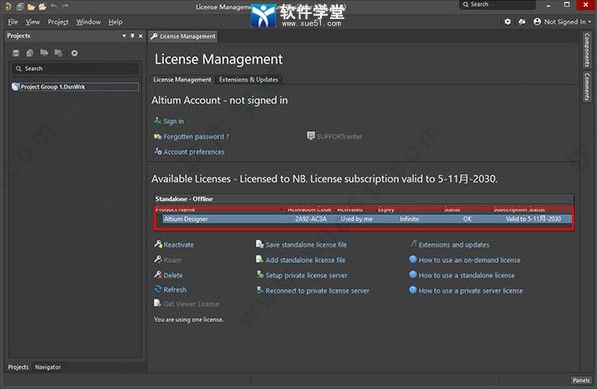Click the save-all disks icon in title bar
Viewport: 597px width, 389px height.
(x=20, y=6)
